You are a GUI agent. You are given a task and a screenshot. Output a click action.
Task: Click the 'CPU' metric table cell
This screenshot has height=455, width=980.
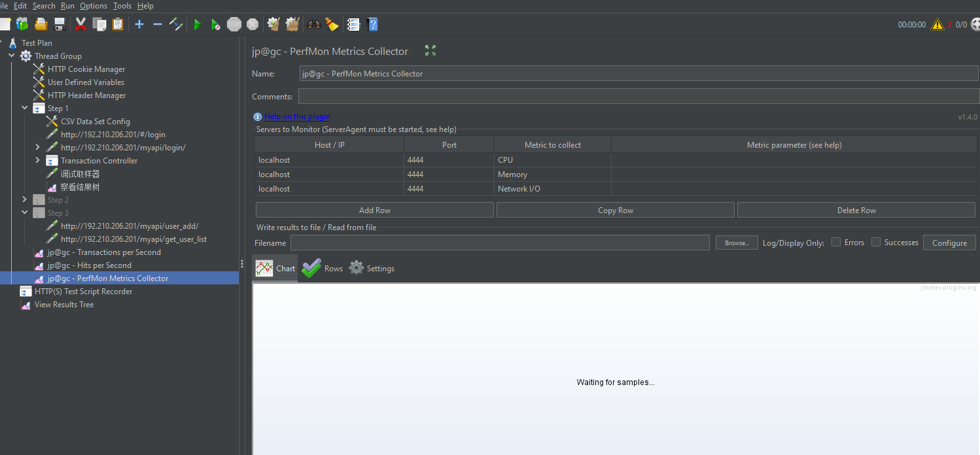553,160
